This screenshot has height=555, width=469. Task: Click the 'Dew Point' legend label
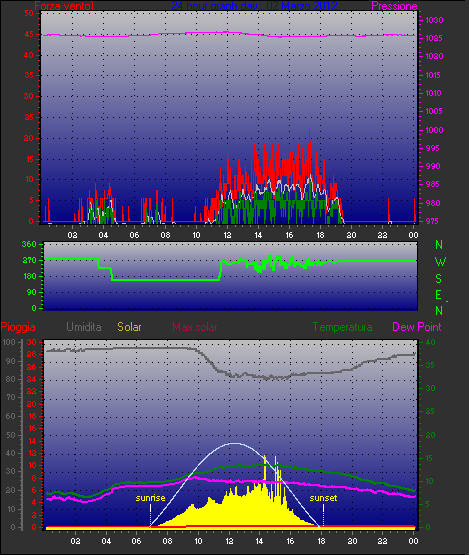click(417, 327)
